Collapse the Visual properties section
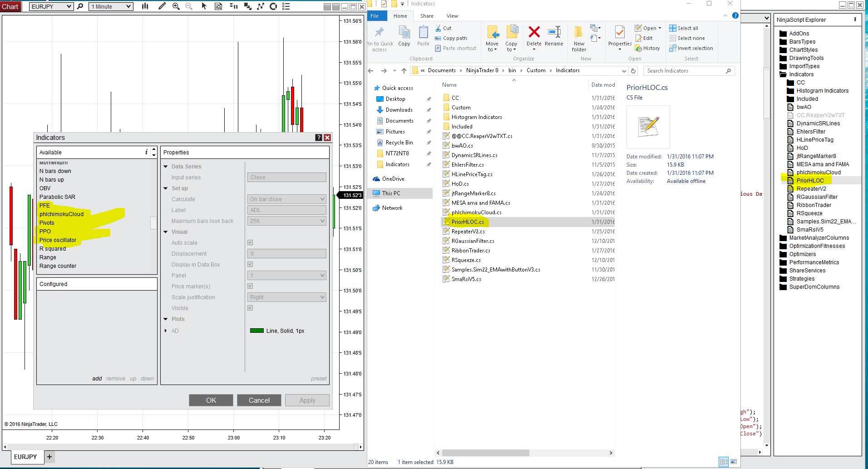Screen dimensions: 868x469 166,232
